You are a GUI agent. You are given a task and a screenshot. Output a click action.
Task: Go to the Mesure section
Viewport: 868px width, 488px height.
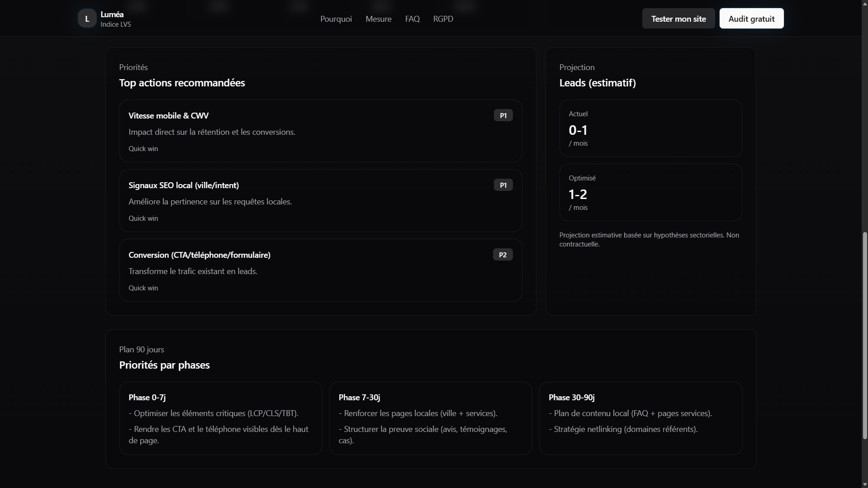point(378,19)
